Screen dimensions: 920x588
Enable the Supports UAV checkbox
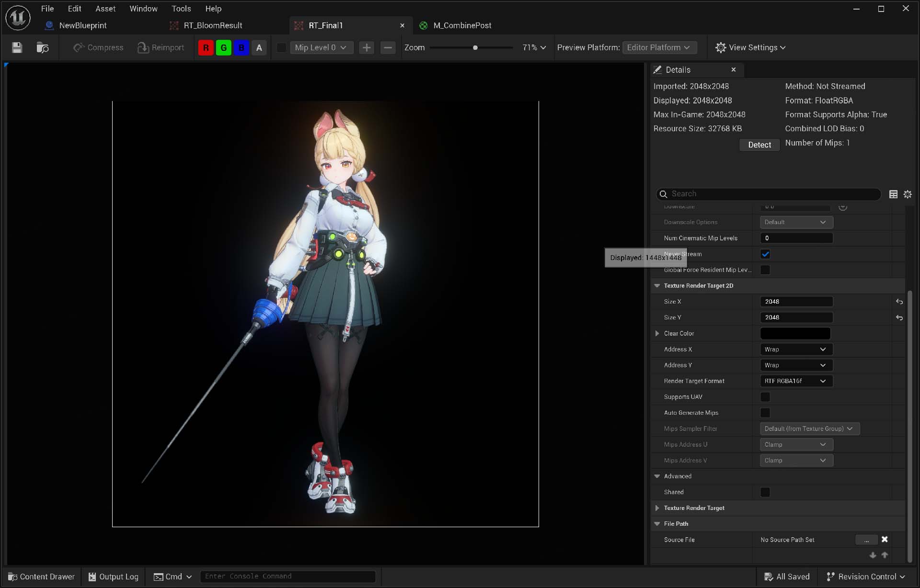point(765,397)
